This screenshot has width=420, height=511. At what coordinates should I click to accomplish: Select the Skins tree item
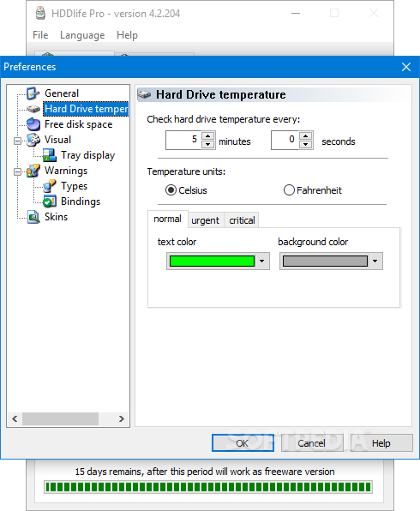pyautogui.click(x=56, y=217)
